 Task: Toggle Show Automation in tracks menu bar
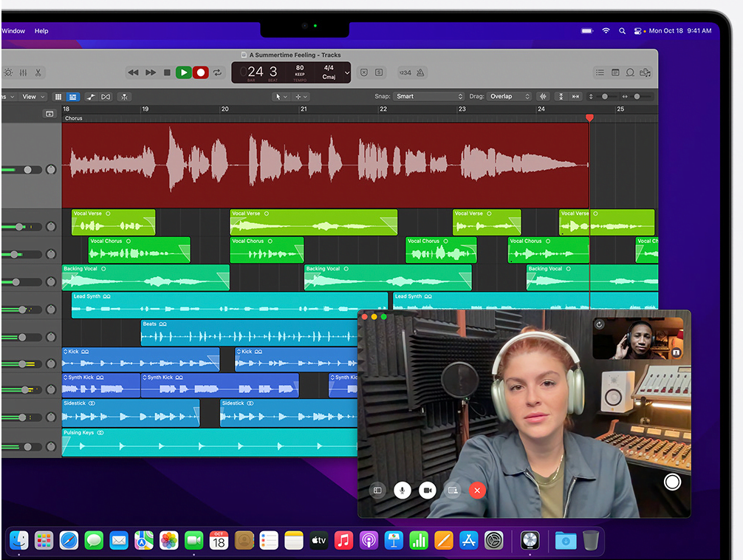[91, 97]
